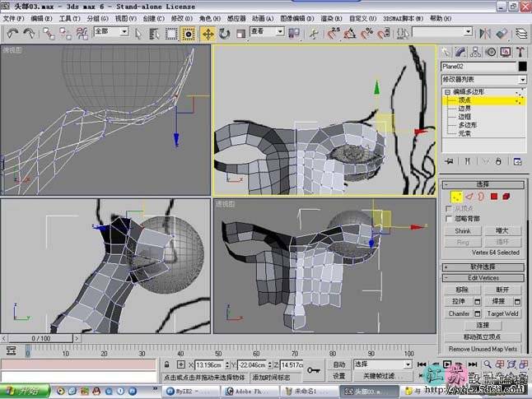Switch to the Utilities hammer tab
This screenshot has height=399, width=532.
(520, 52)
